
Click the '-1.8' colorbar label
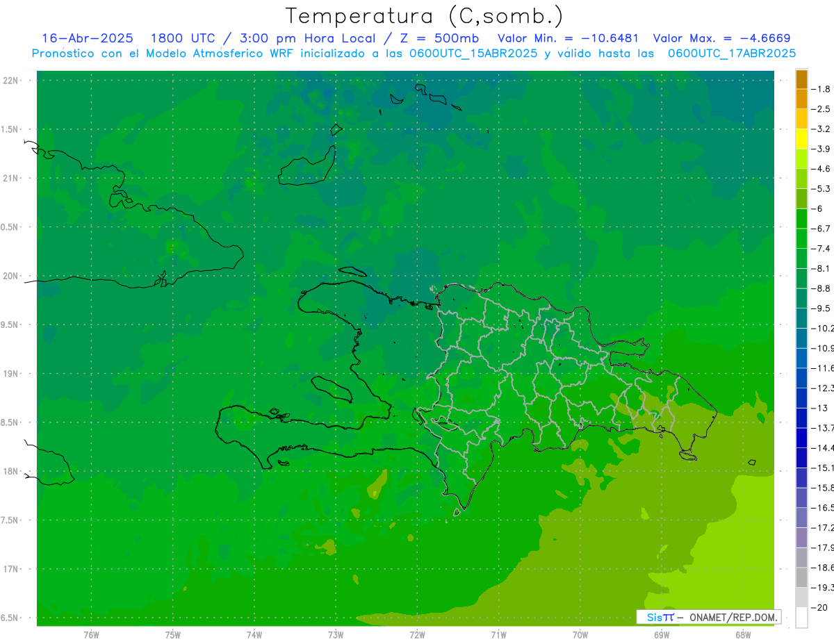(822, 89)
